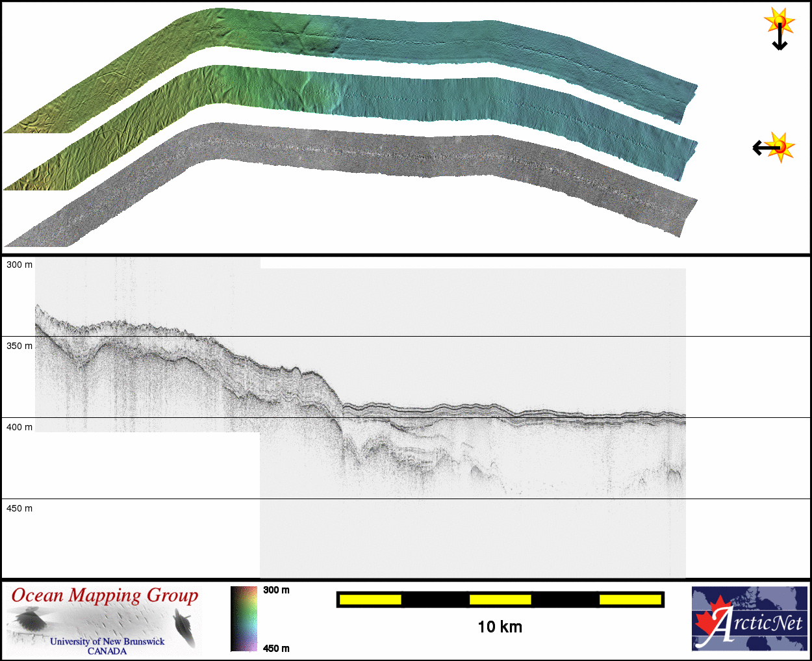Click the 450 m depth axis label

point(19,508)
